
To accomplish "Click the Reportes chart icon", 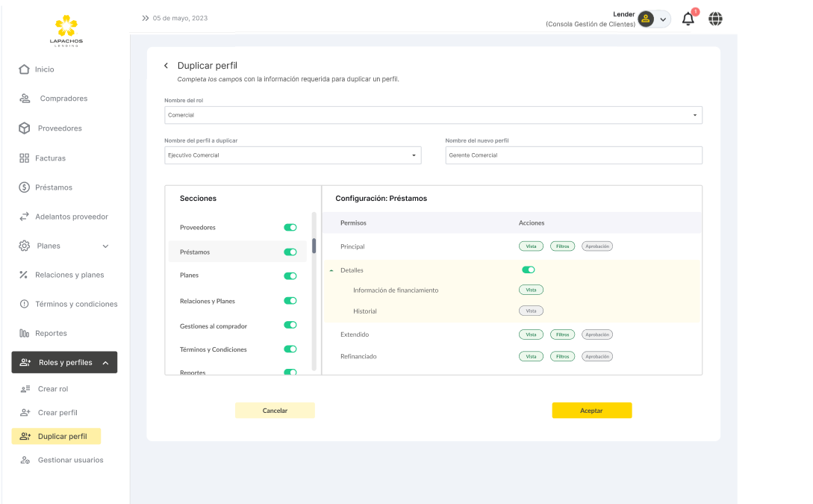I will (24, 333).
